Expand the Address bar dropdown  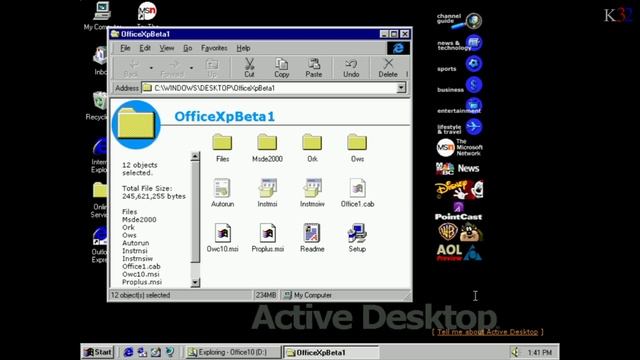401,88
